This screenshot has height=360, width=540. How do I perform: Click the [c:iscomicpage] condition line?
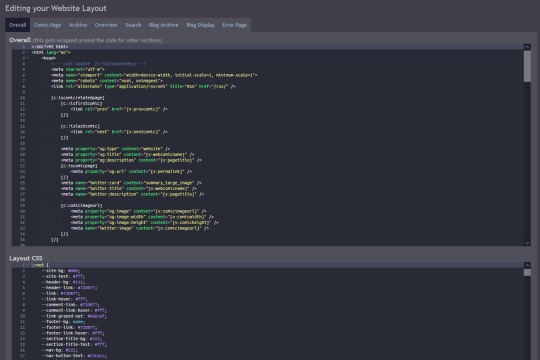79,166
